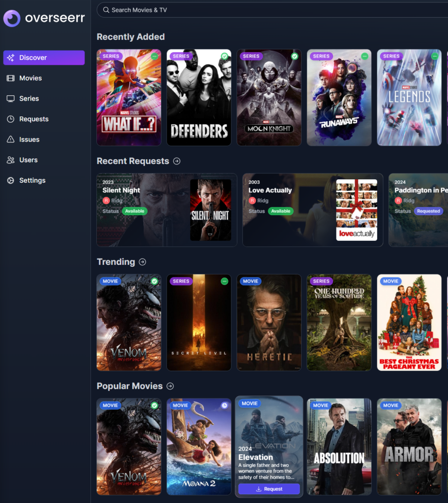Go to Movies in the sidebar
Viewport: 448px width, 503px height.
point(30,78)
